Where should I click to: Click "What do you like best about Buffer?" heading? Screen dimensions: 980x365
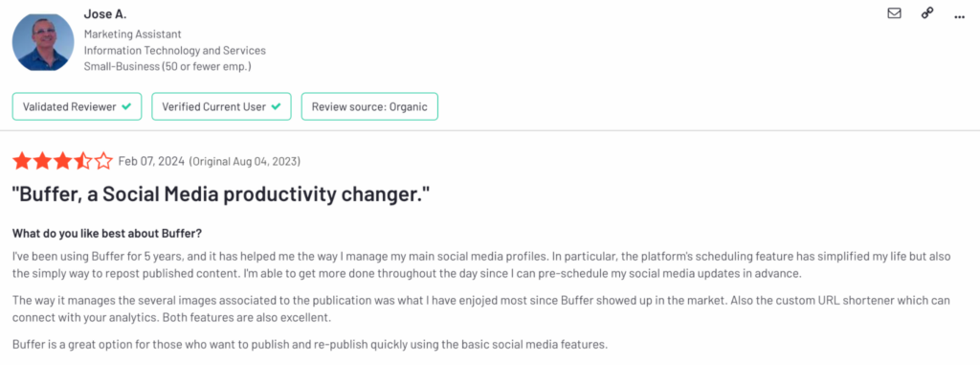[x=107, y=234]
